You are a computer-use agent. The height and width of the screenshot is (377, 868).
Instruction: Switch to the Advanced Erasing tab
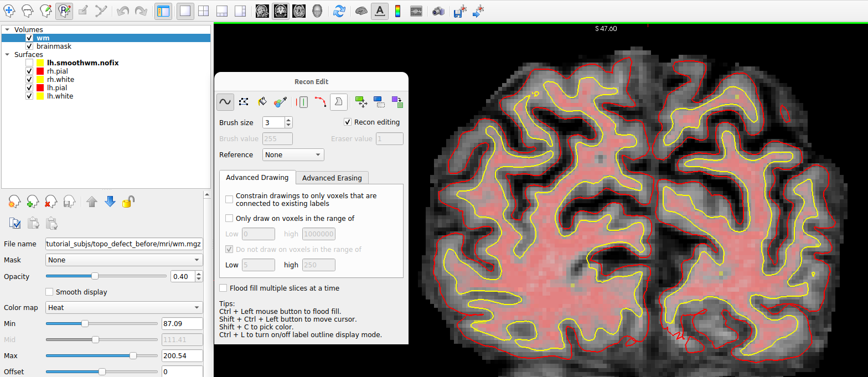pos(332,178)
